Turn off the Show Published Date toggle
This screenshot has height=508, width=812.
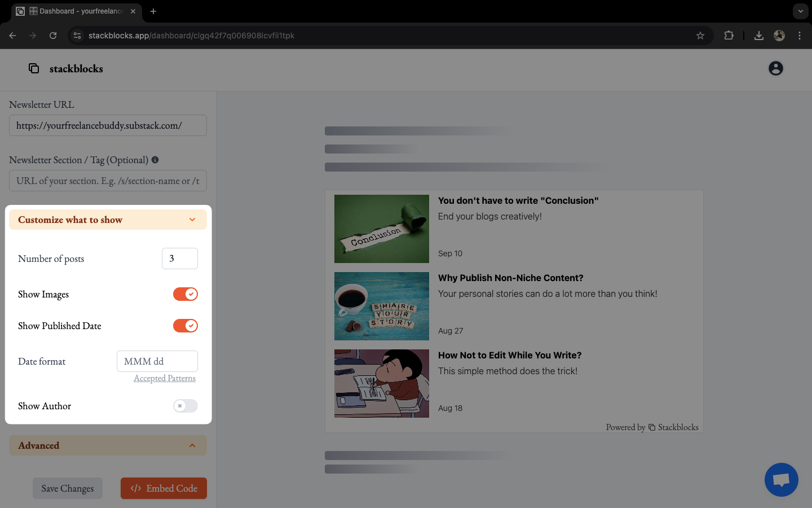tap(186, 326)
